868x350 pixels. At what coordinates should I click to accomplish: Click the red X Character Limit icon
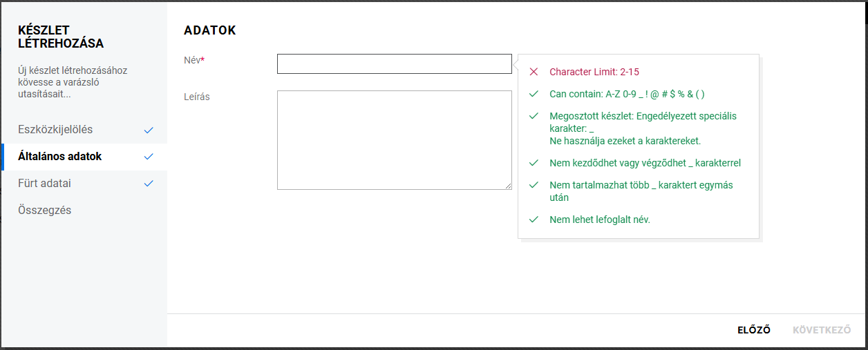click(x=534, y=72)
